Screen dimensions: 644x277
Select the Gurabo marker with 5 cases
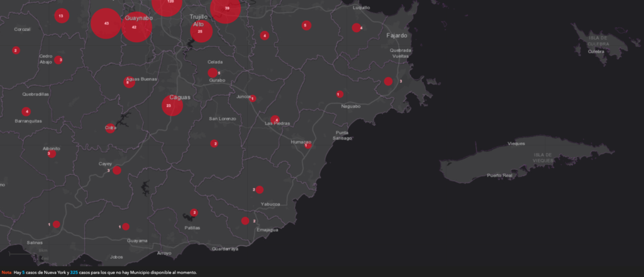coord(213,73)
